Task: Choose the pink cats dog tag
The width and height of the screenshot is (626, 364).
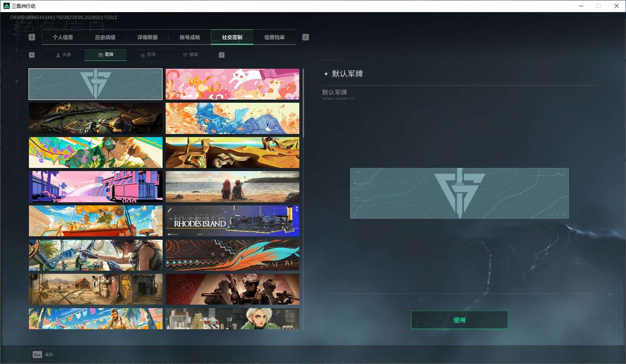Action: pyautogui.click(x=233, y=84)
